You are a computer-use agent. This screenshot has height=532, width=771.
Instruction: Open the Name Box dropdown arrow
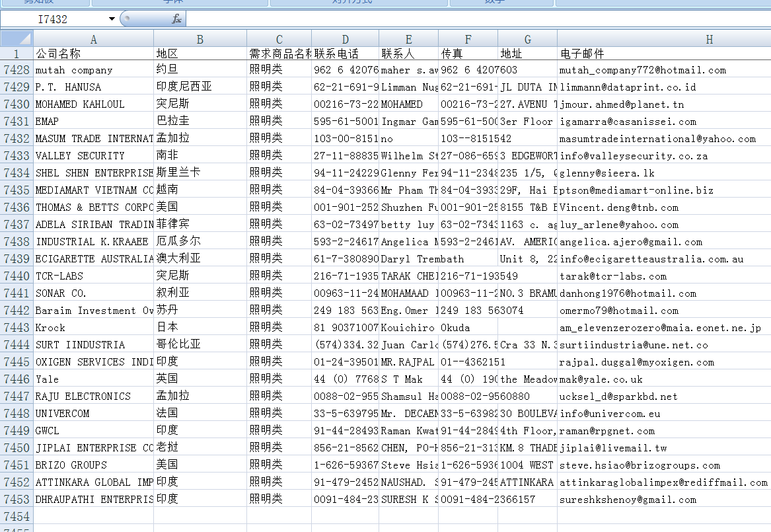coord(111,19)
